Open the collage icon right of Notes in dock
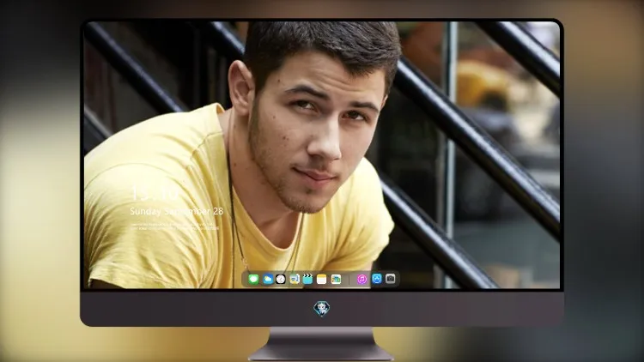 pos(336,280)
